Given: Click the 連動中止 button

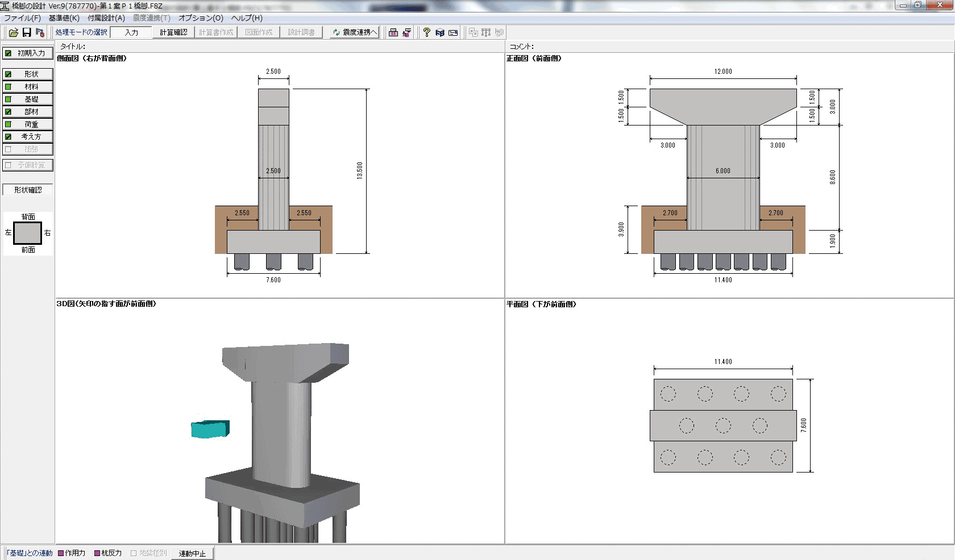Looking at the screenshot, I should tap(192, 553).
